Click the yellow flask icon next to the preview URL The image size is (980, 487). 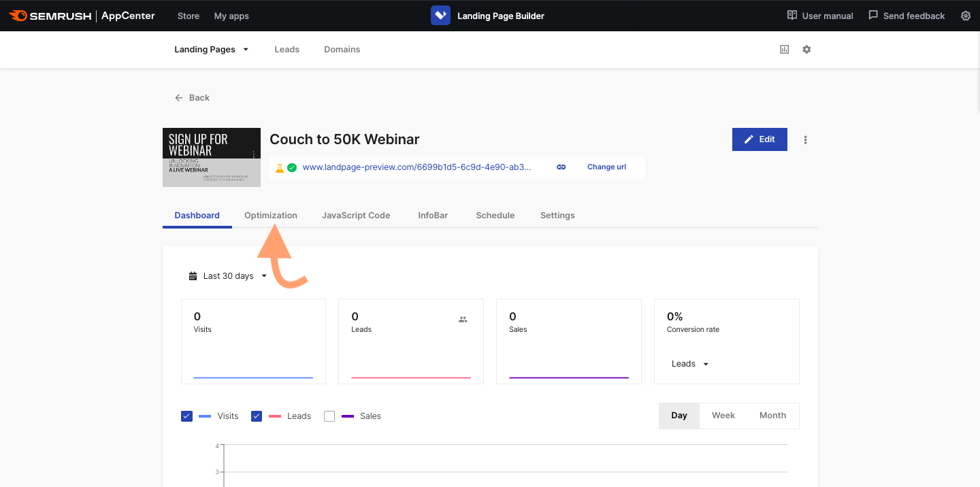pos(279,167)
